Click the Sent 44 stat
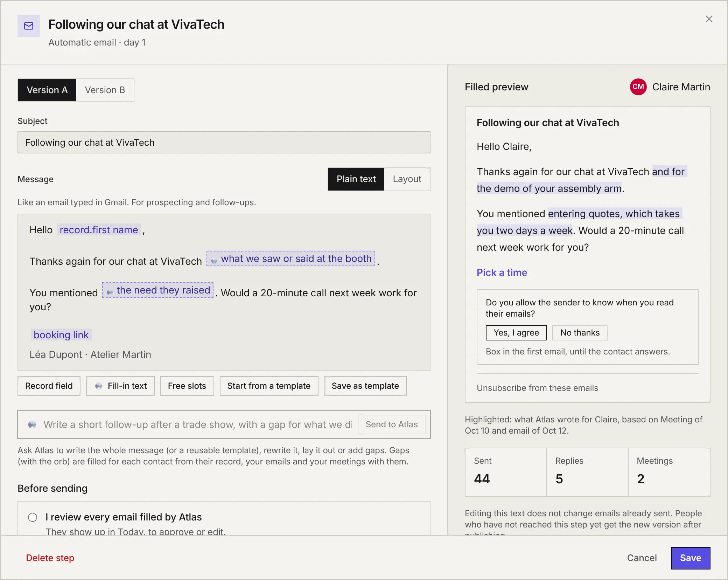728x580 pixels. point(506,472)
